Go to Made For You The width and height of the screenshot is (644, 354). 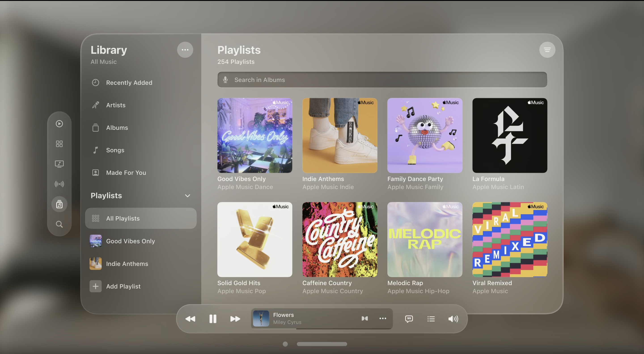(x=141, y=173)
